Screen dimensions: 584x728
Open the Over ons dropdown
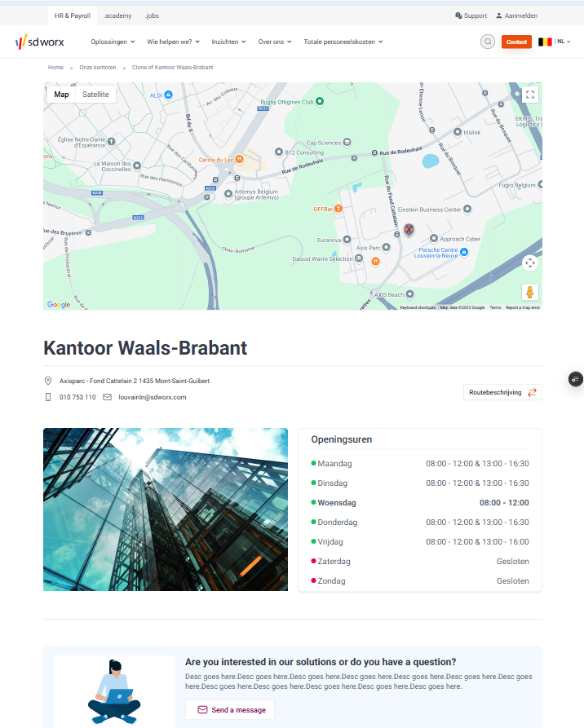(275, 42)
